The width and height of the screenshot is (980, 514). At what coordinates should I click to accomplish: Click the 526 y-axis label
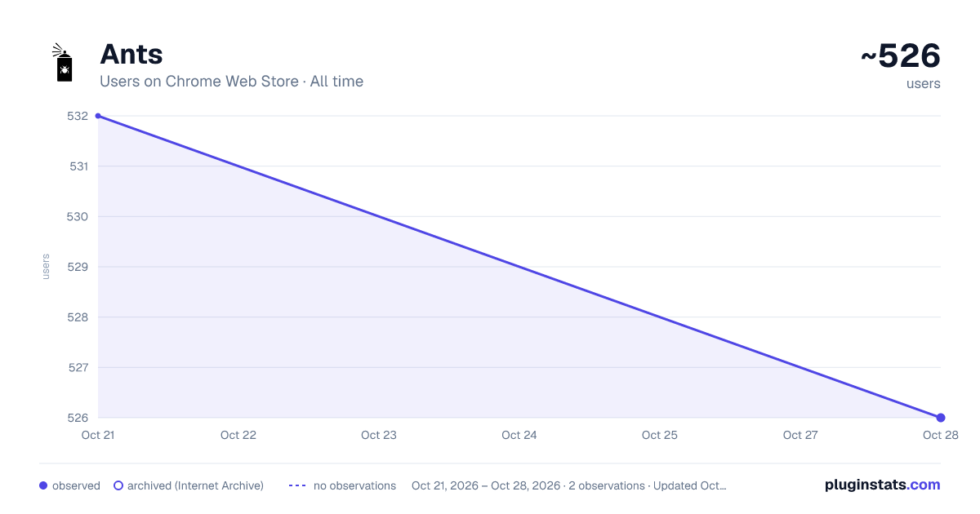pos(78,418)
